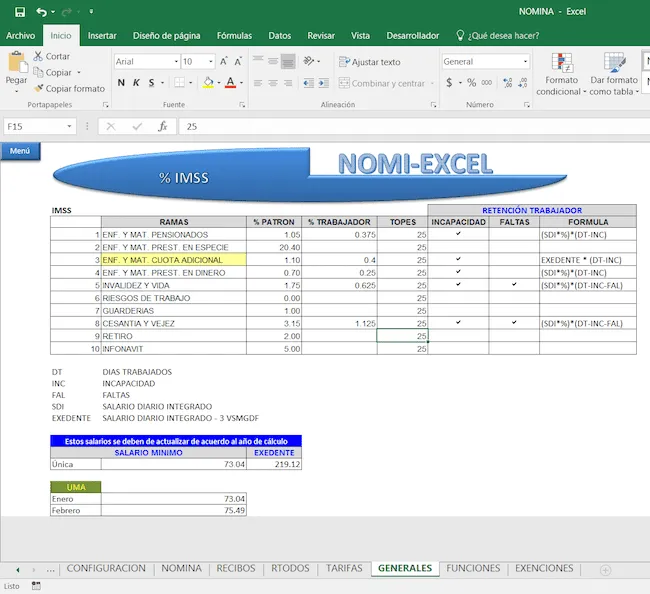Click the Cortar scissors icon

(x=37, y=57)
